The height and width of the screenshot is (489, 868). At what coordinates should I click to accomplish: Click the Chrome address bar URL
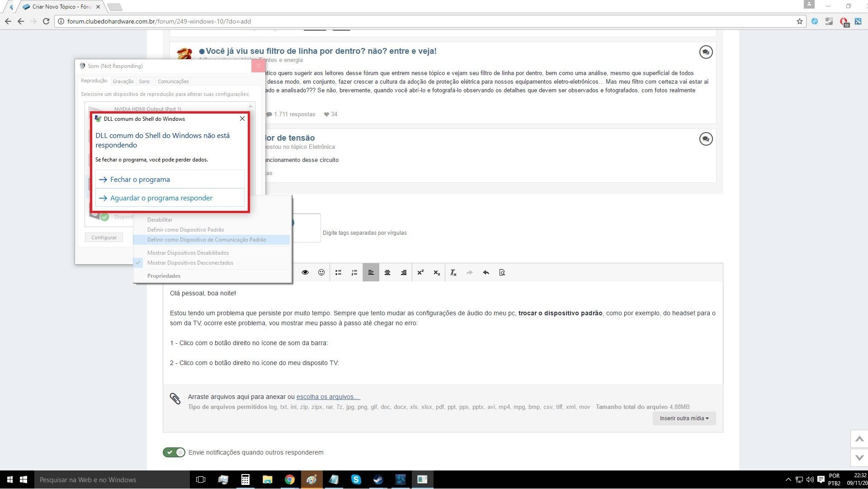159,21
